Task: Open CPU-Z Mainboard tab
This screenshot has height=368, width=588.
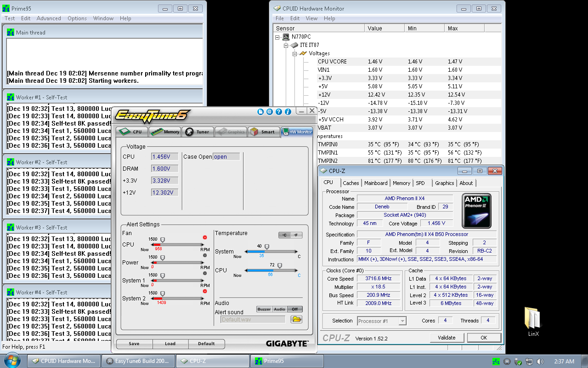Action: pos(376,183)
